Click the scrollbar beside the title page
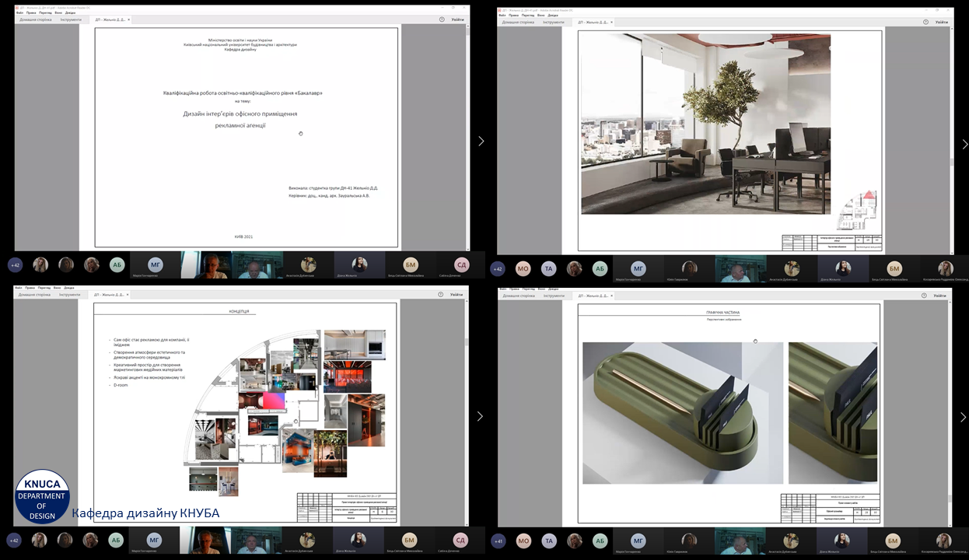The height and width of the screenshot is (560, 969). [x=467, y=138]
